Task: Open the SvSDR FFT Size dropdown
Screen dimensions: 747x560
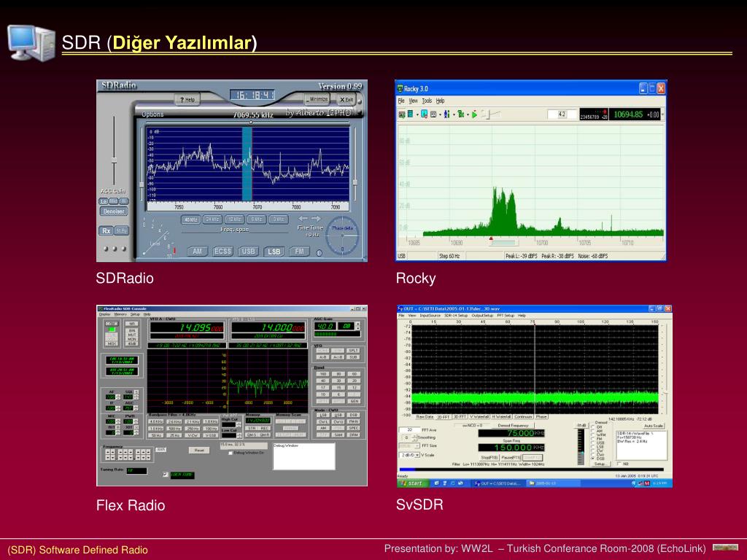Action: [417, 446]
